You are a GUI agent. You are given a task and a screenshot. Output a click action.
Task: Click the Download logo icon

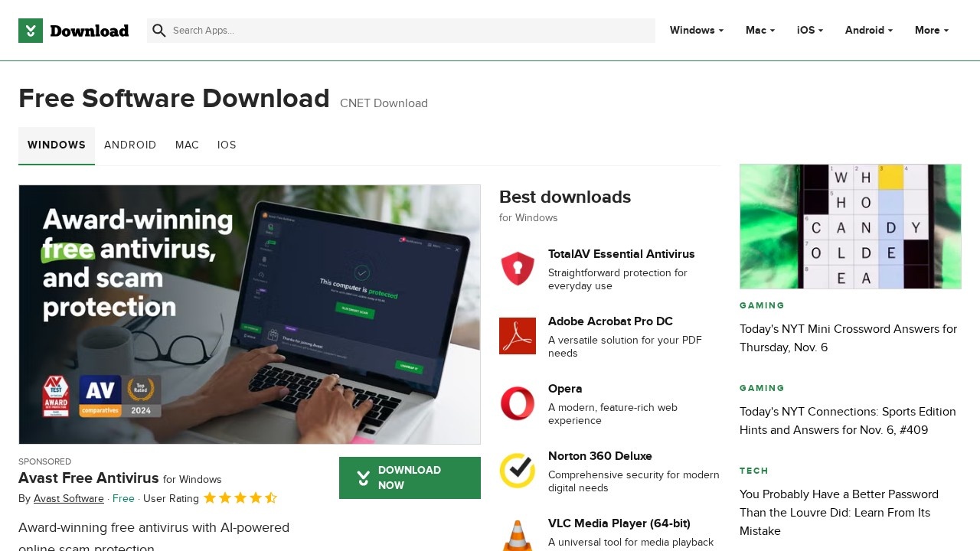pos(31,31)
